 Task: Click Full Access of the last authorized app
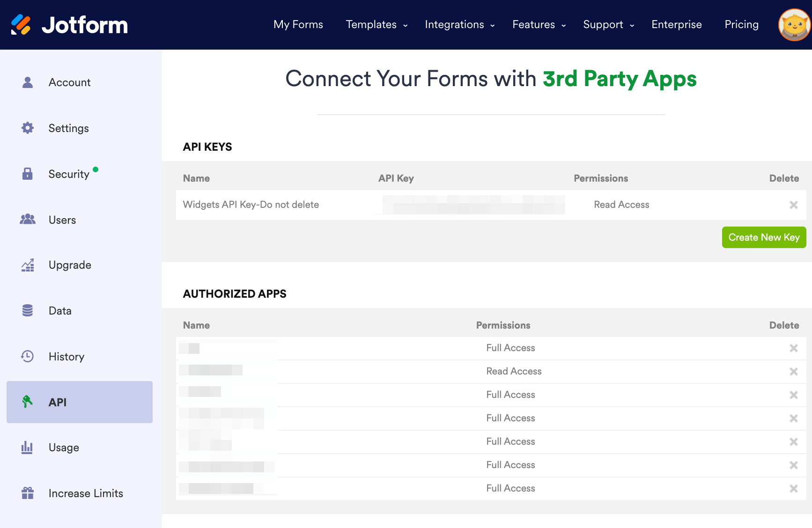pyautogui.click(x=510, y=488)
